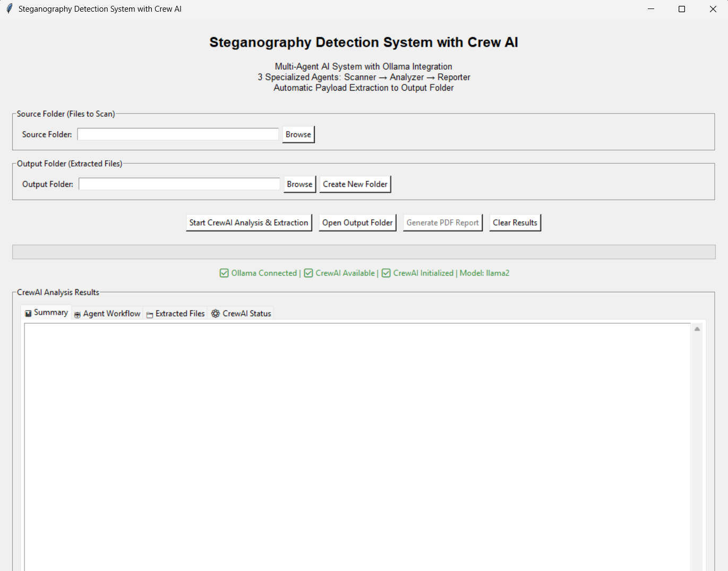Browse for the source folder
Viewport: 728px width, 571px height.
click(x=298, y=135)
